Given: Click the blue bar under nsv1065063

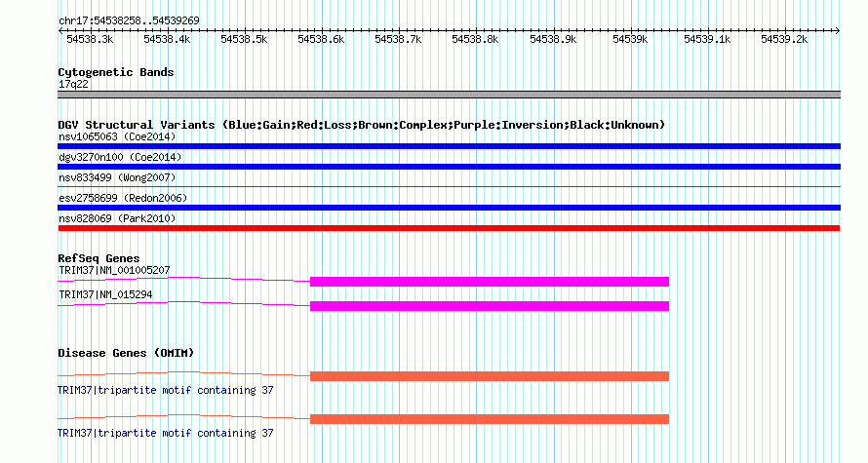Looking at the screenshot, I should coord(449,146).
